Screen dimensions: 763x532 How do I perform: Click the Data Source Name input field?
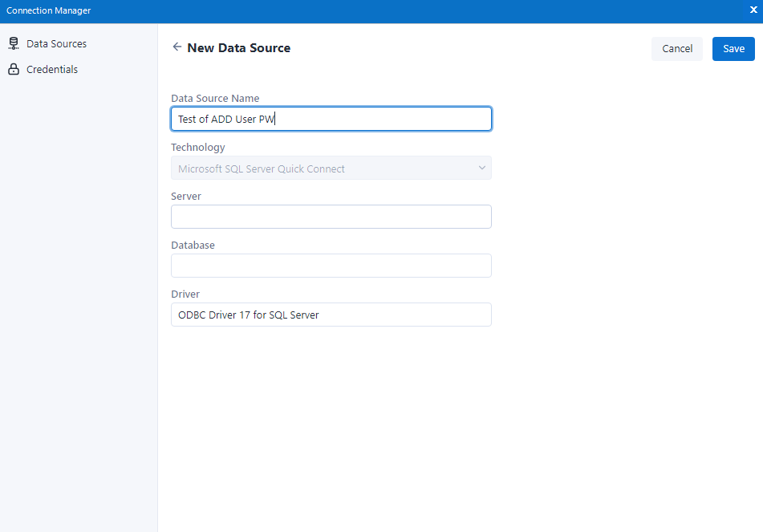331,118
